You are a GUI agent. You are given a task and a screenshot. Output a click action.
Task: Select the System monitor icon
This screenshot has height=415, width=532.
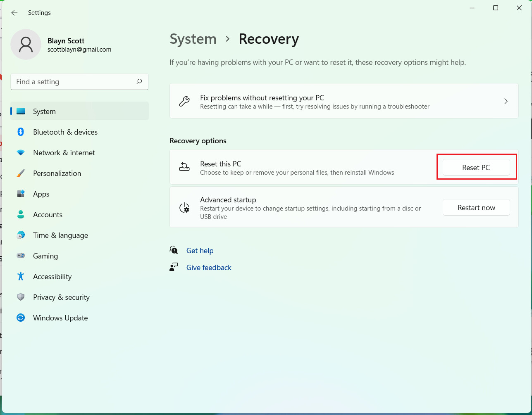tap(21, 111)
